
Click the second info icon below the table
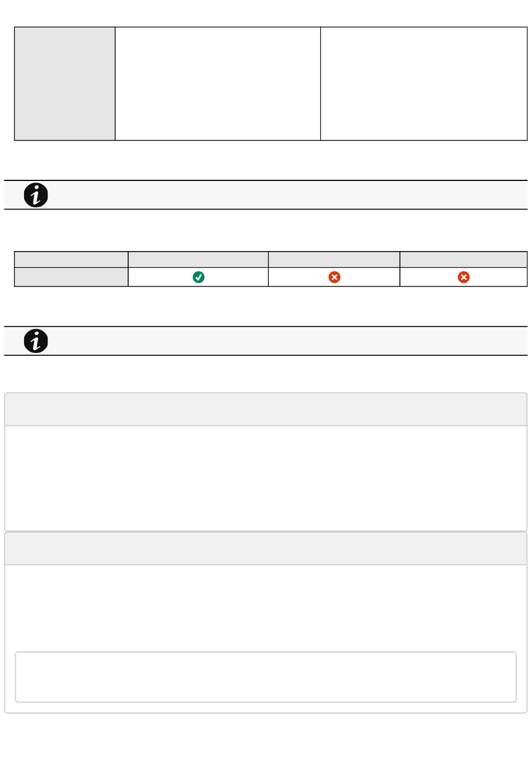[36, 341]
